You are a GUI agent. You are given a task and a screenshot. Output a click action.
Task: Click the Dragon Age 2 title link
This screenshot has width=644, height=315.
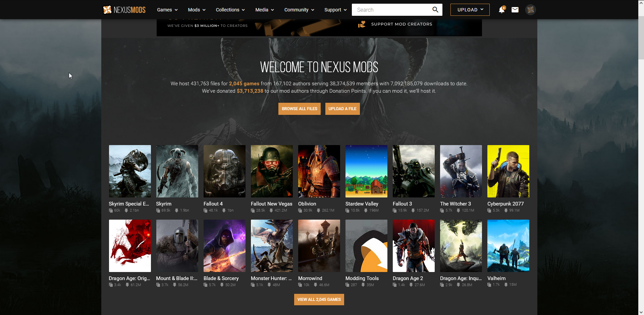point(408,278)
